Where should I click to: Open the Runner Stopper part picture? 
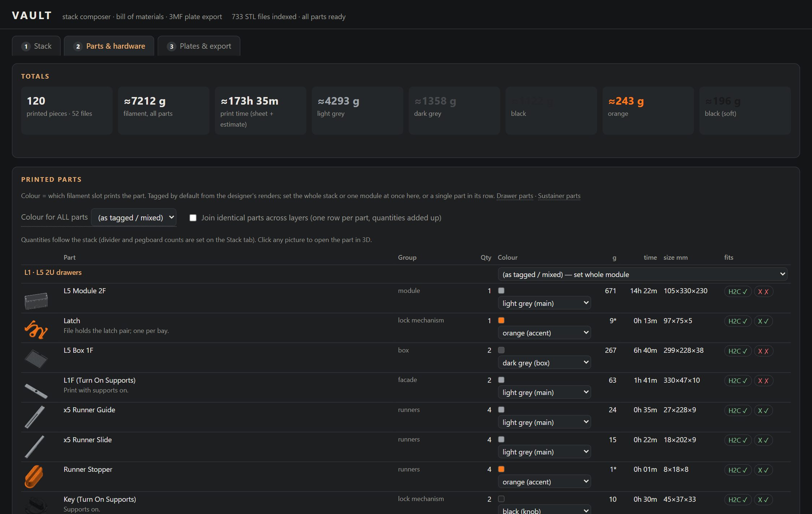click(x=34, y=476)
